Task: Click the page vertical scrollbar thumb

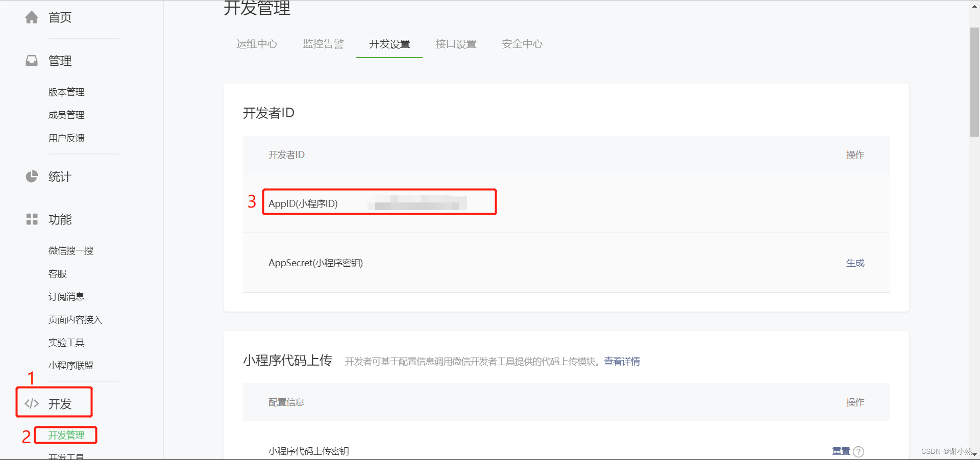Action: click(x=974, y=82)
